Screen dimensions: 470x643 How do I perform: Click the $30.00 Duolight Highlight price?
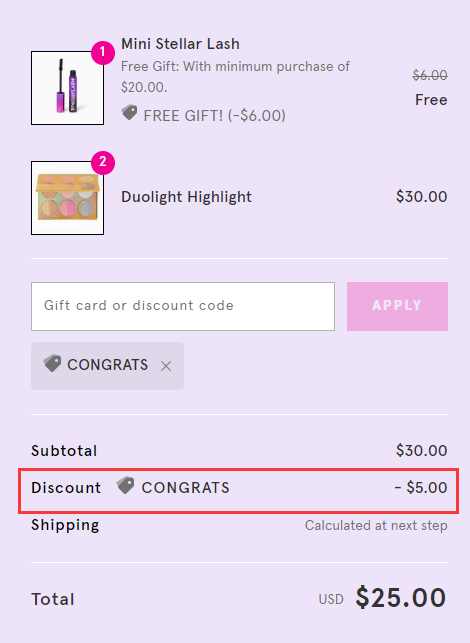(422, 196)
